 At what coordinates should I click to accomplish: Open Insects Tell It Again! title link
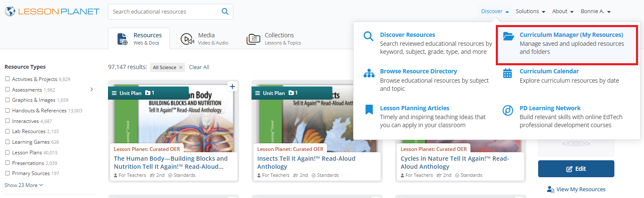tap(307, 162)
